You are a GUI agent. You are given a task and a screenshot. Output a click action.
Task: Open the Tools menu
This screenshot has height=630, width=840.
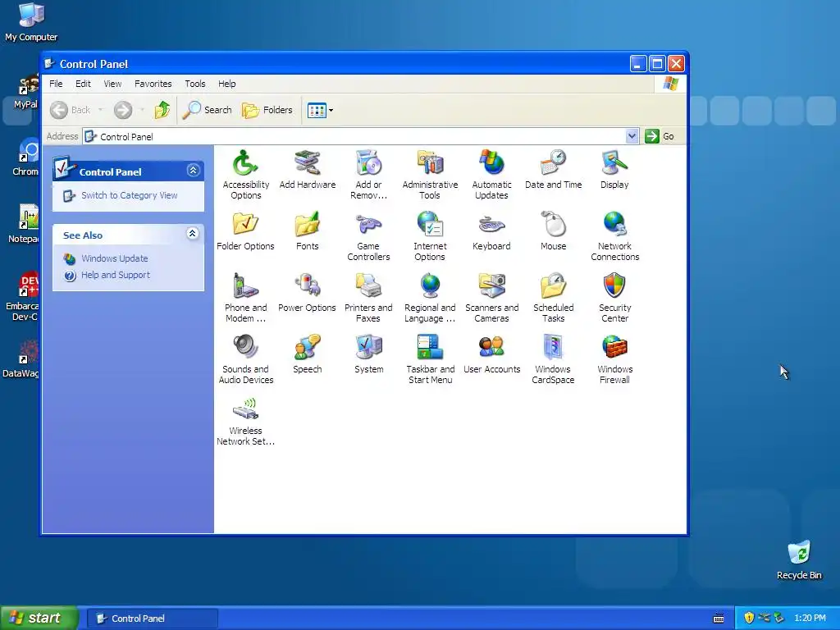click(195, 84)
